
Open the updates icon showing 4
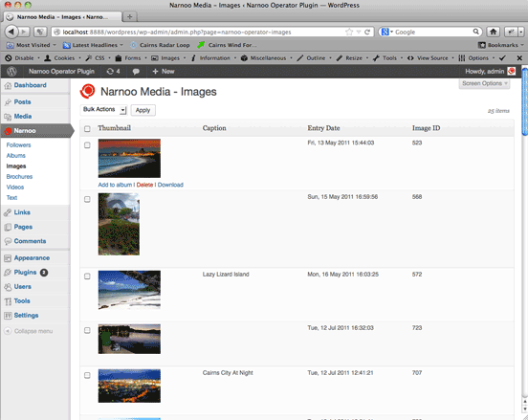[113, 72]
